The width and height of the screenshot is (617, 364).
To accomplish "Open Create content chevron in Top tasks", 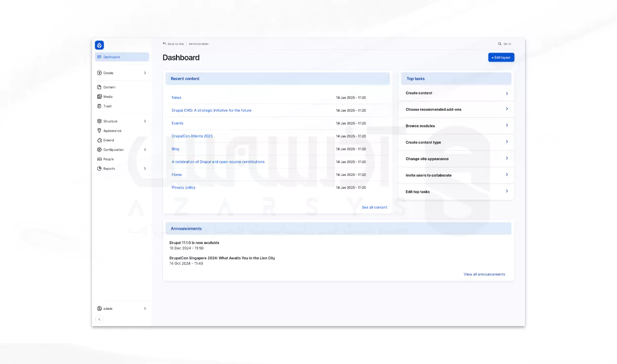I will pos(507,93).
